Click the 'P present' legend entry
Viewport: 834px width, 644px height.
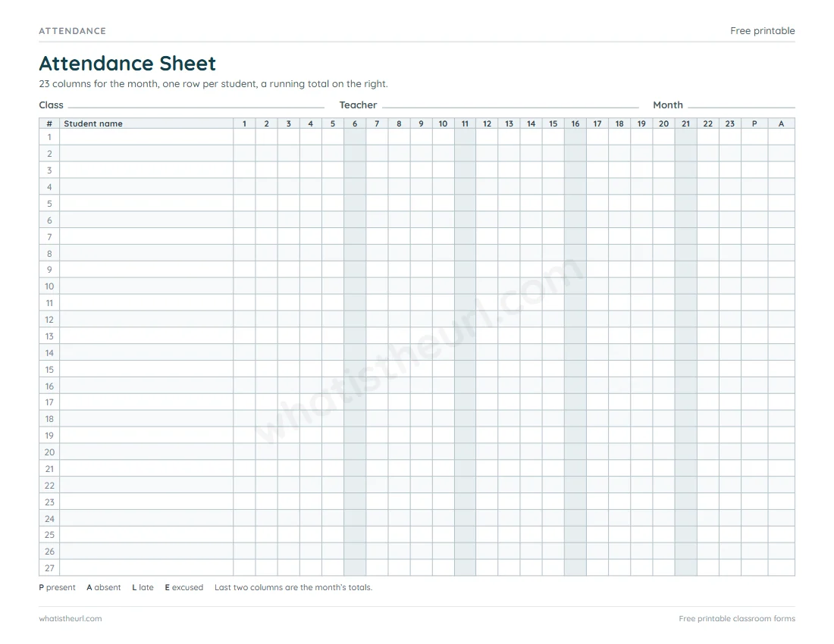(x=57, y=587)
